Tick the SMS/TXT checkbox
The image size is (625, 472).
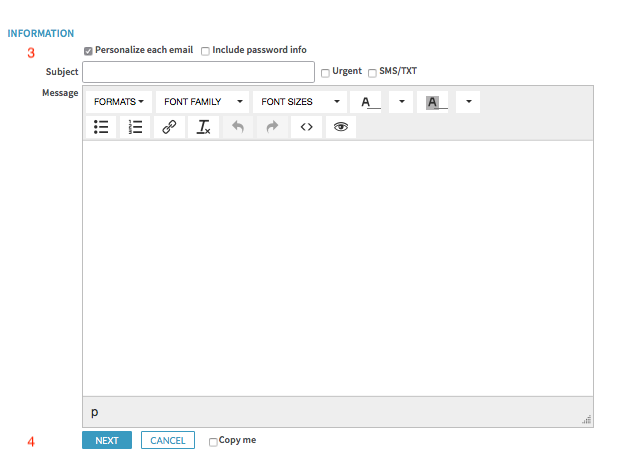point(372,73)
